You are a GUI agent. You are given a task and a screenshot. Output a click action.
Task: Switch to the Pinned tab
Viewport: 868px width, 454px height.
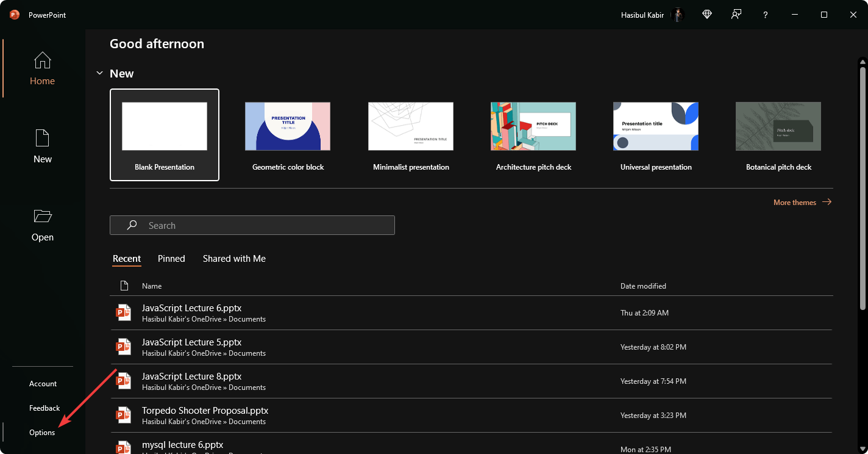(171, 259)
